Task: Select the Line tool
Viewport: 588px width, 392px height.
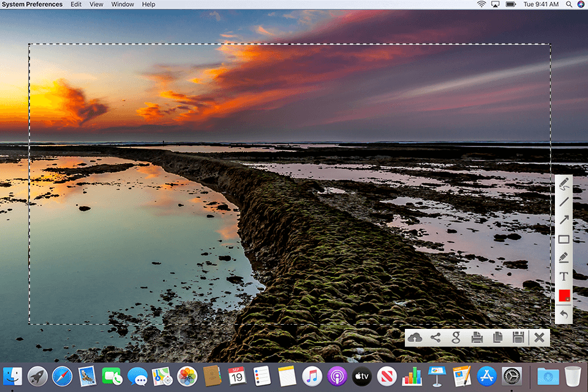Action: 564,201
